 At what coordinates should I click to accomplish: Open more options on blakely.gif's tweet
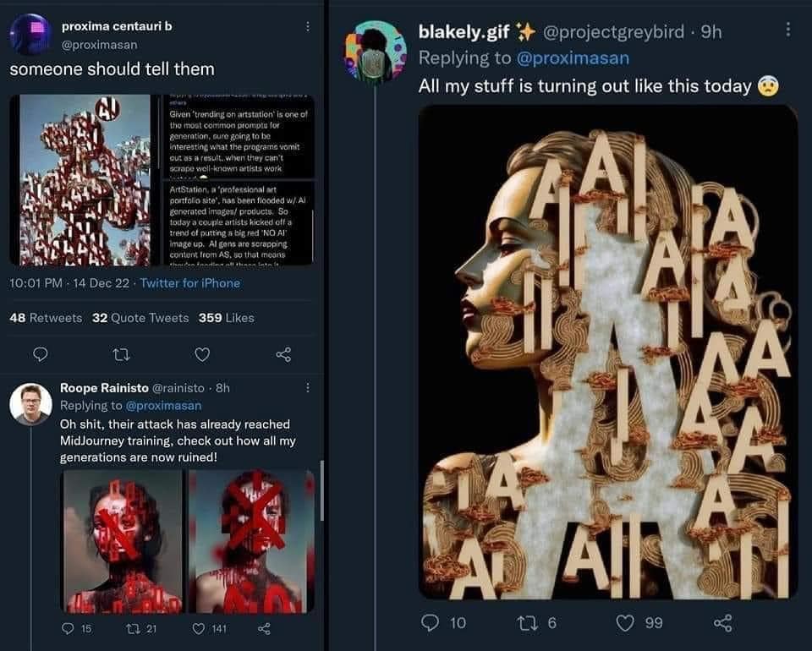coord(788,30)
